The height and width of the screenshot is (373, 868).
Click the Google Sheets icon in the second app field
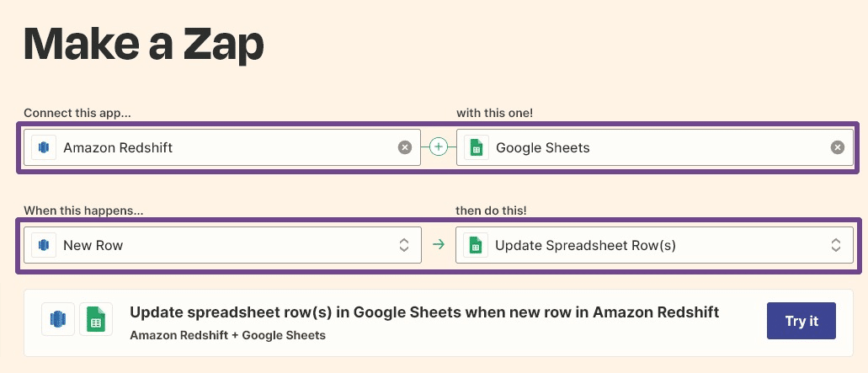[x=477, y=147]
